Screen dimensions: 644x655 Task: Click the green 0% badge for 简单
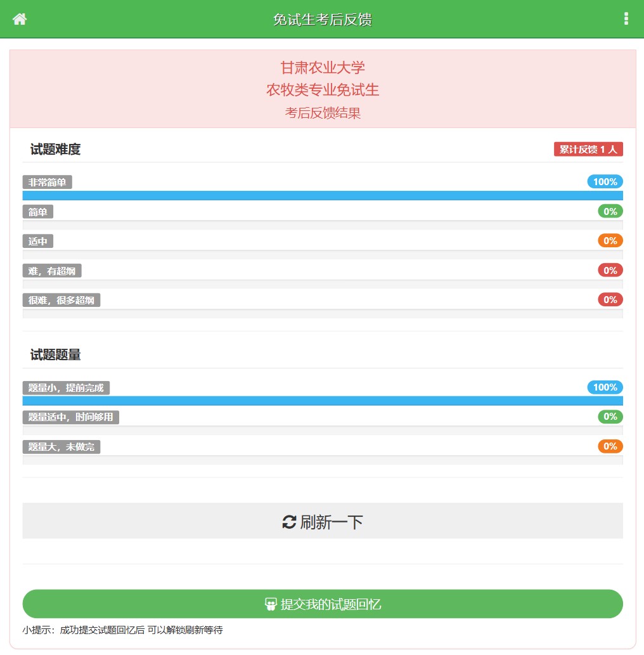pyautogui.click(x=610, y=211)
